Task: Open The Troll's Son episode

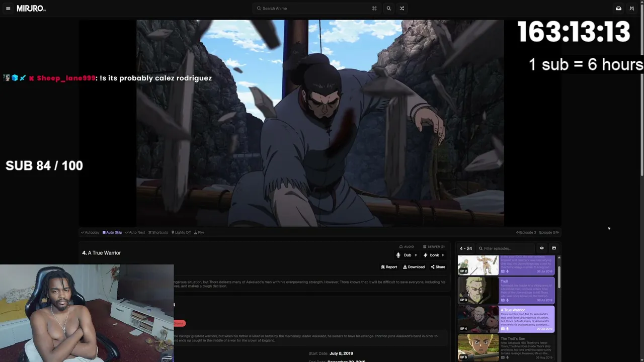Action: (x=506, y=348)
